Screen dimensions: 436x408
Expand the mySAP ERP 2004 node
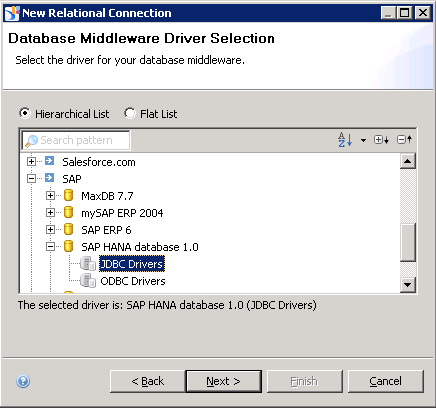pos(50,213)
